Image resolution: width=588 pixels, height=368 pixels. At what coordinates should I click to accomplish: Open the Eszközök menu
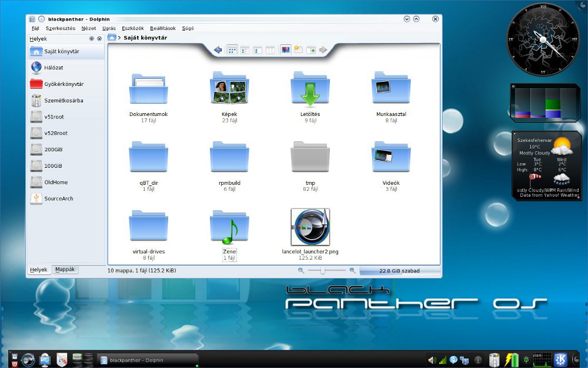(133, 28)
